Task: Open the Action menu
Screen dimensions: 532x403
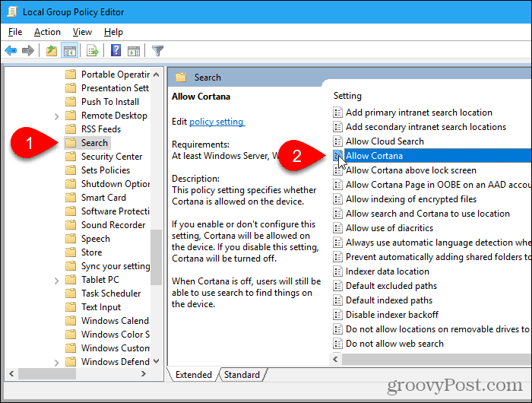Action: [47, 32]
